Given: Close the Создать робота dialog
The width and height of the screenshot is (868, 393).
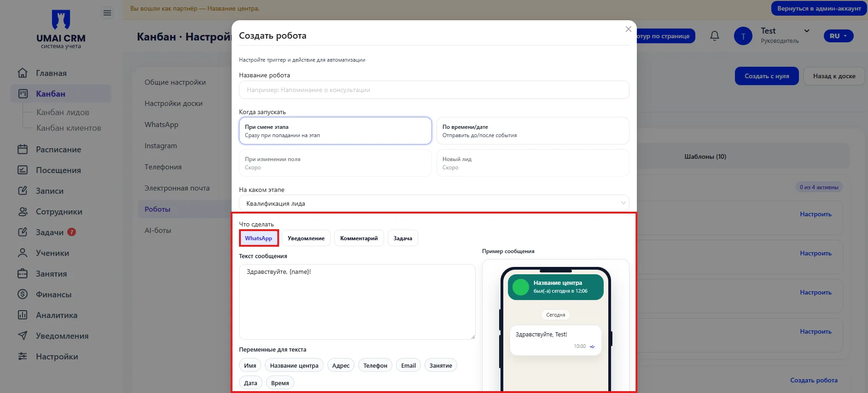Looking at the screenshot, I should (629, 29).
